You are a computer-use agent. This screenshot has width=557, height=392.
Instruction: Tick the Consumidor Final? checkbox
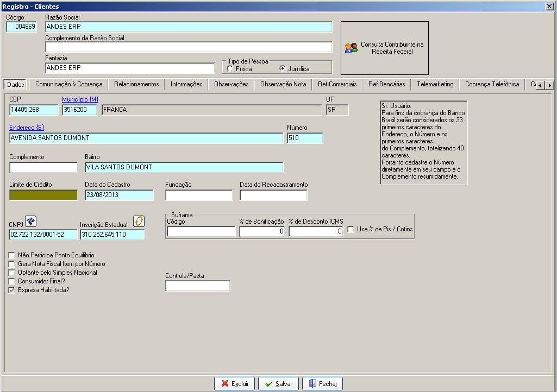pyautogui.click(x=12, y=281)
